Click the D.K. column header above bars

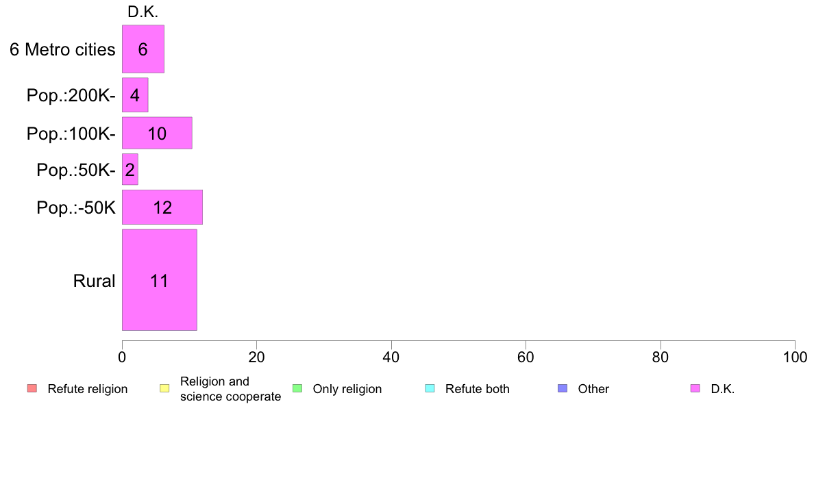pos(143,12)
